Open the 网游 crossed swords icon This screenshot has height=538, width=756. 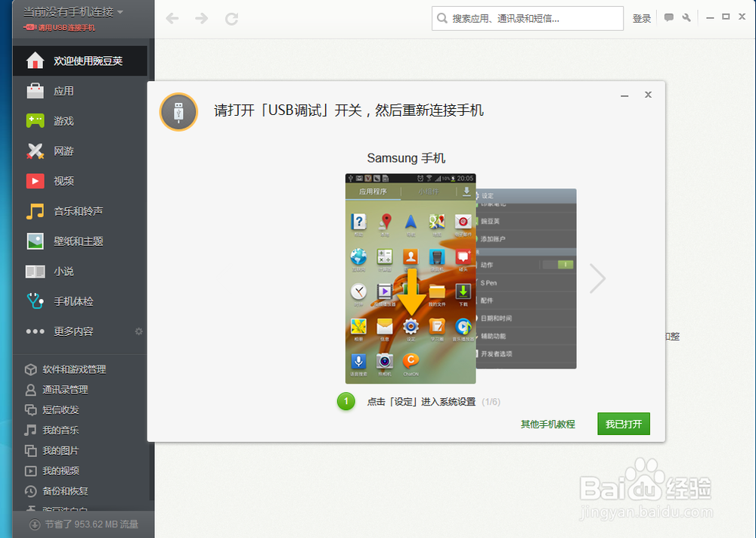[x=36, y=151]
